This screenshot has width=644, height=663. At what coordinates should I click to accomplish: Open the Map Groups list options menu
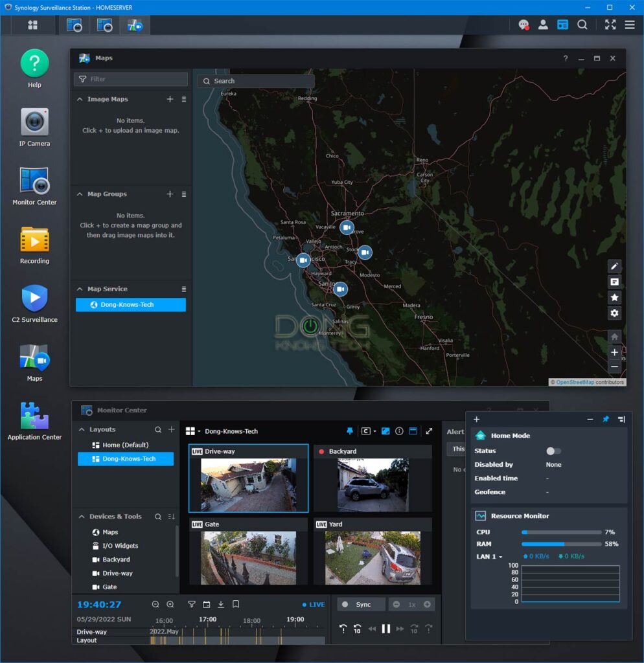183,194
